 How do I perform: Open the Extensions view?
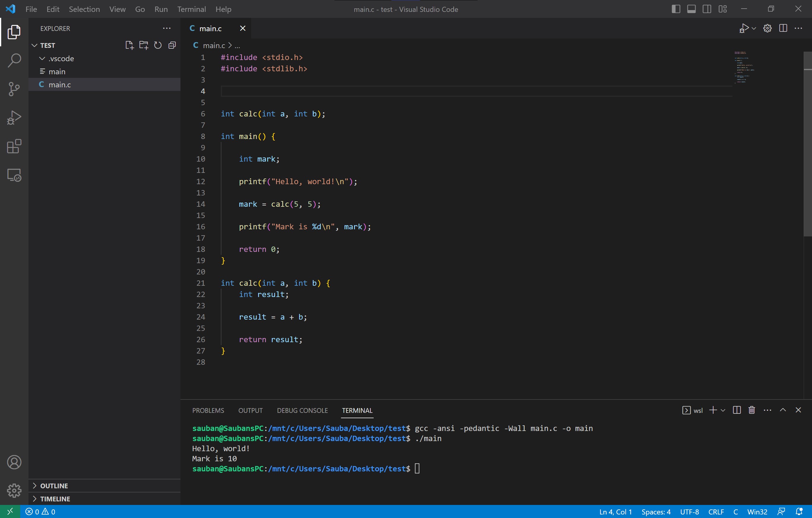pos(14,146)
